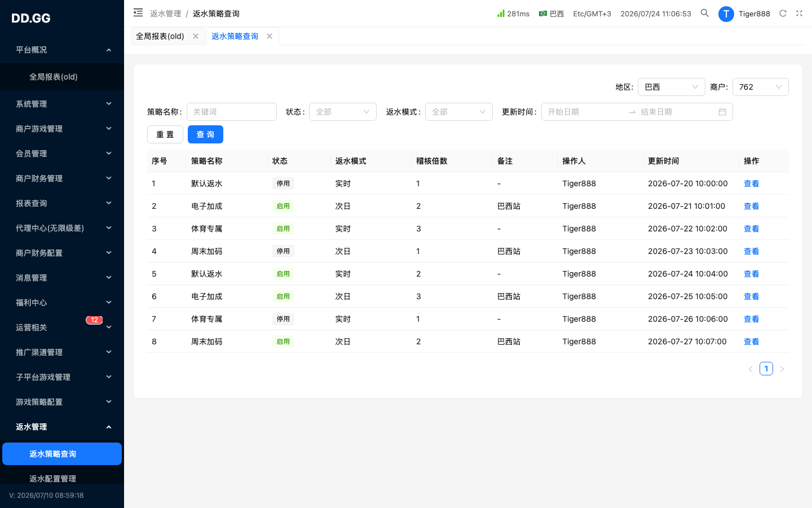812x508 pixels.
Task: Open the 返水模式 filter dropdown
Action: point(459,112)
